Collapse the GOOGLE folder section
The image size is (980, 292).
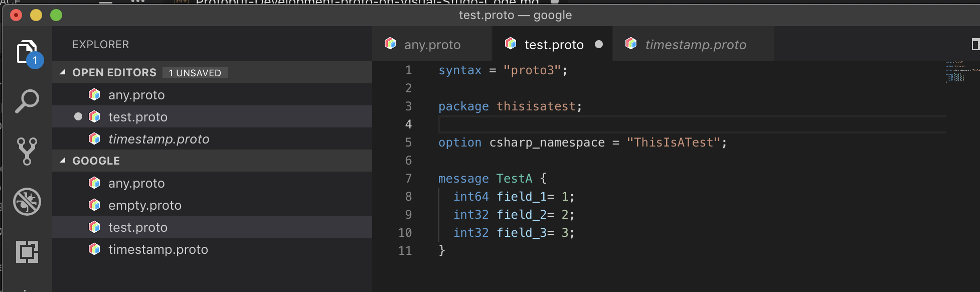[63, 161]
